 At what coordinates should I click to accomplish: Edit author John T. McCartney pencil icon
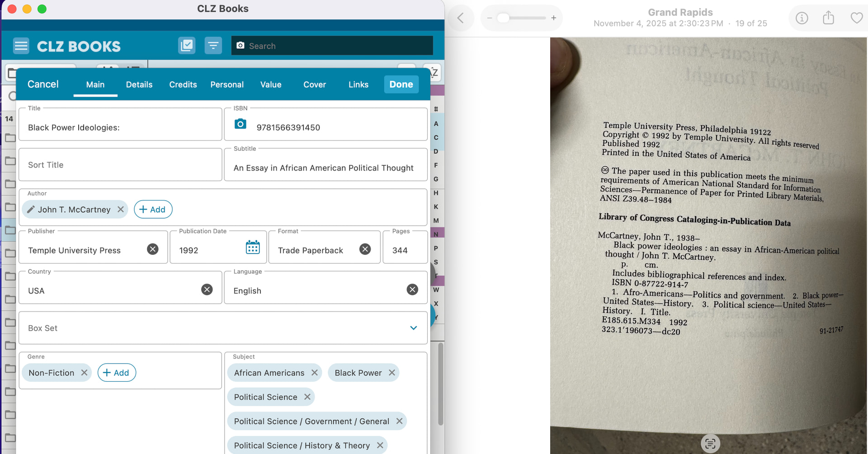point(31,210)
